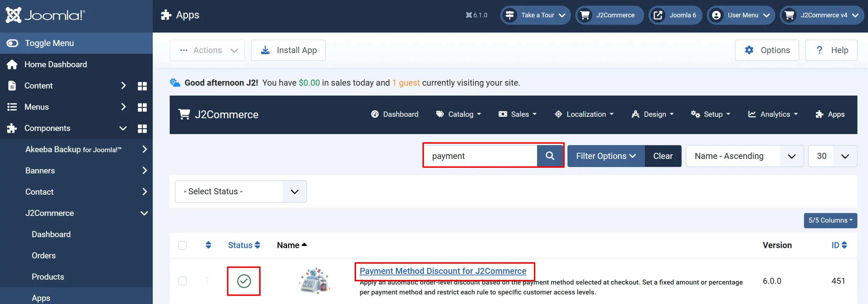868x304 pixels.
Task: Open the Help page
Action: pos(831,50)
